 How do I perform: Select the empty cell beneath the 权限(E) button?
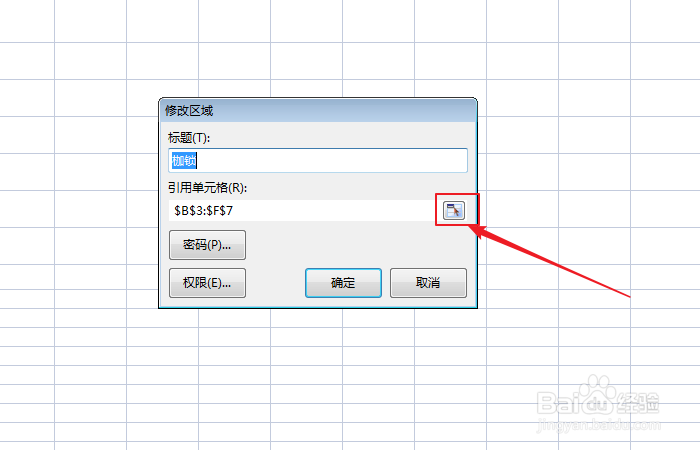tap(234, 318)
